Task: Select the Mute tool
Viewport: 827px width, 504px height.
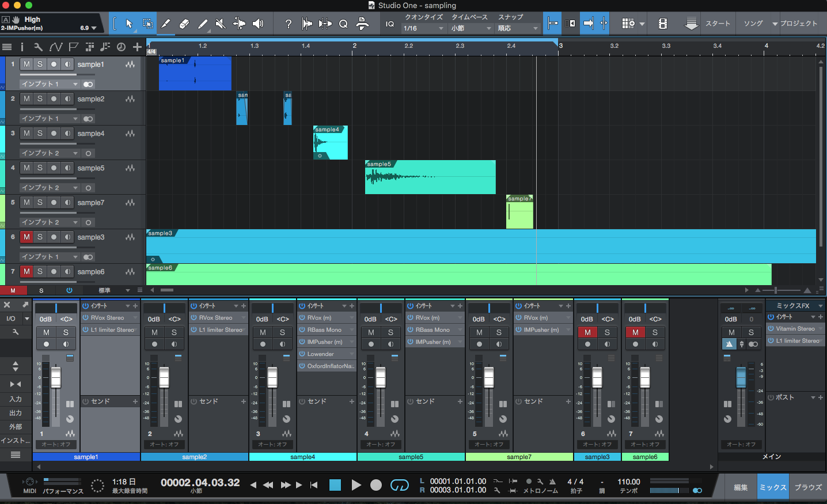Action: [x=221, y=24]
